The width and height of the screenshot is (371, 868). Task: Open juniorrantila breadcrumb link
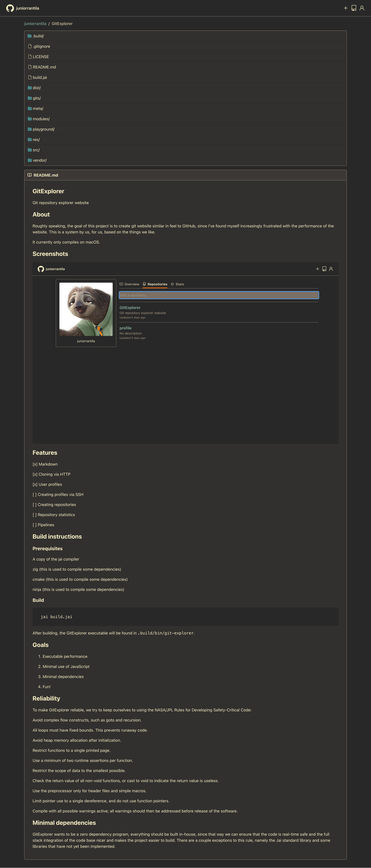[35, 24]
